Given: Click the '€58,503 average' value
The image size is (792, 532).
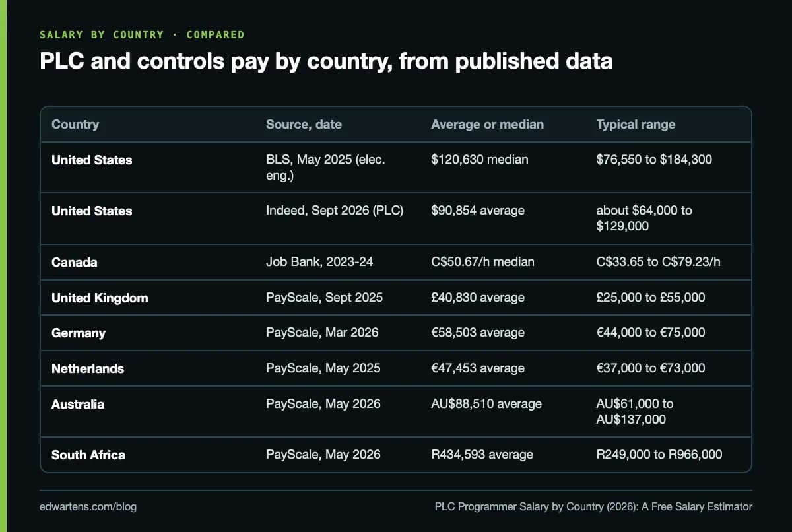Looking at the screenshot, I should pyautogui.click(x=478, y=333).
